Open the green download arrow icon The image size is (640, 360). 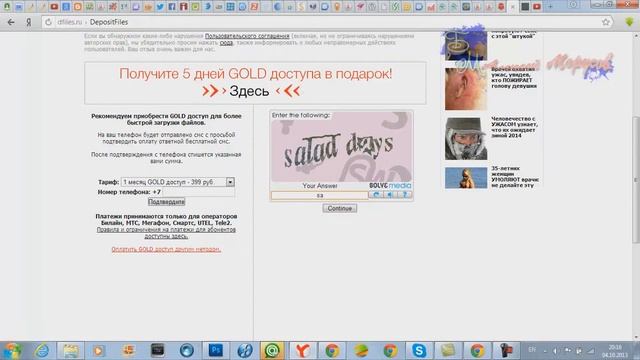click(629, 22)
